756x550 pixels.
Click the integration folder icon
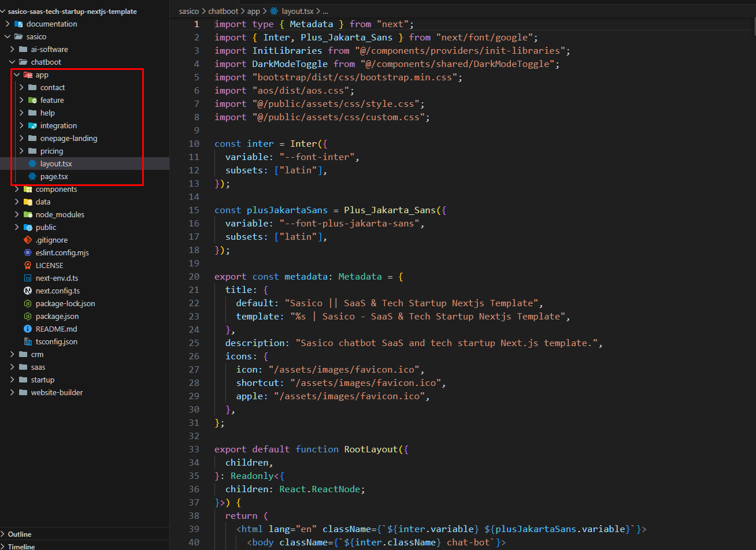32,125
